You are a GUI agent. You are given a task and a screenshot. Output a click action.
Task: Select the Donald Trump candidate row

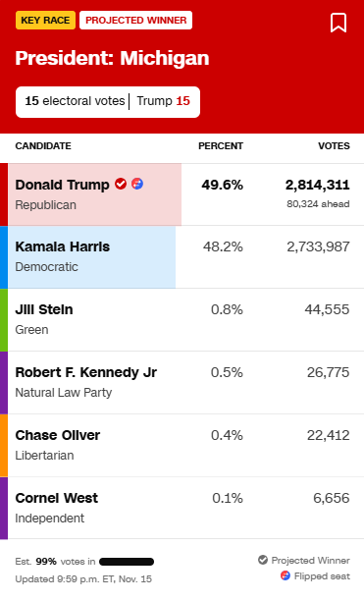pyautogui.click(x=182, y=194)
